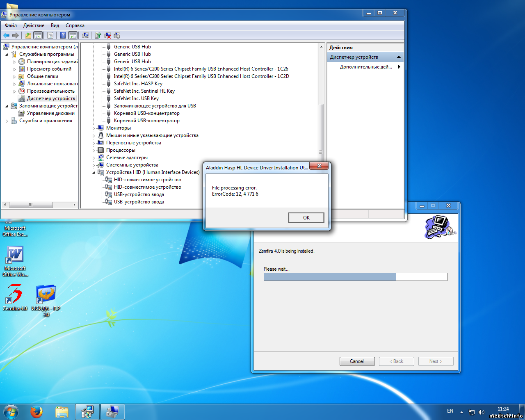525x420 pixels.
Task: Click the Update Driver toolbar icon
Action: tap(98, 36)
